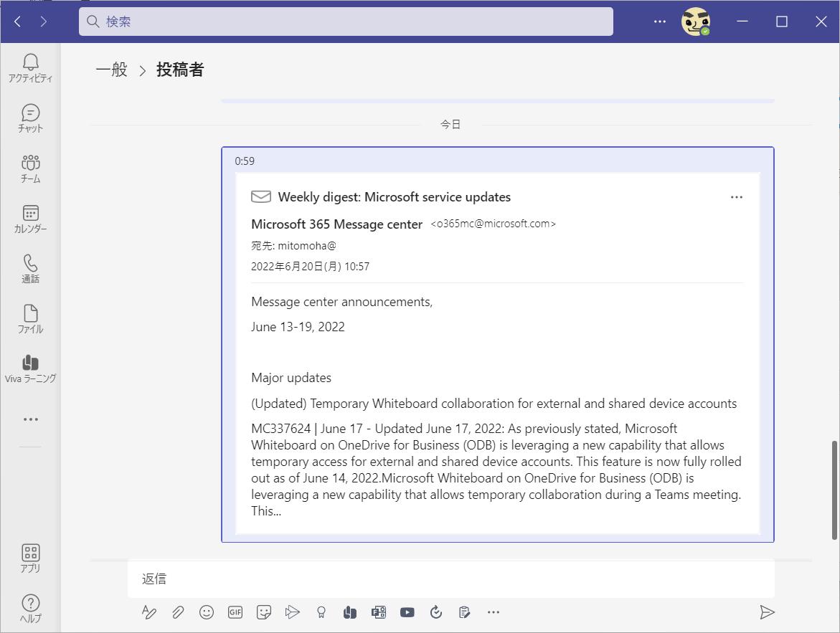
Task: Show more messaging extensions
Action: [494, 612]
